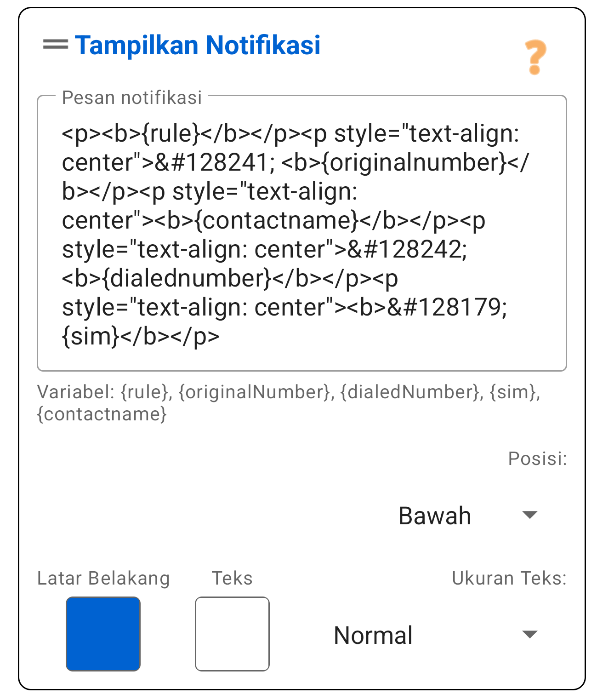Change position from Bawah using its selector
Screen dimensions: 597x700
coord(464,515)
